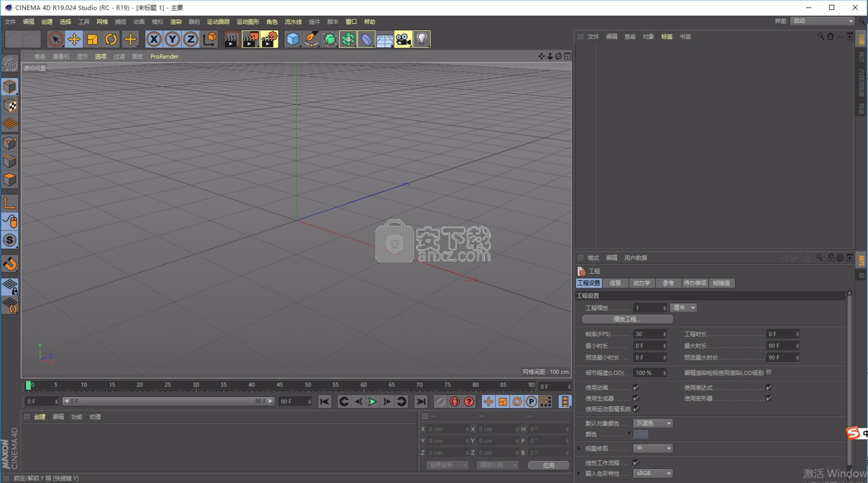This screenshot has width=868, height=483.
Task: Toggle X axis lock
Action: tap(154, 39)
